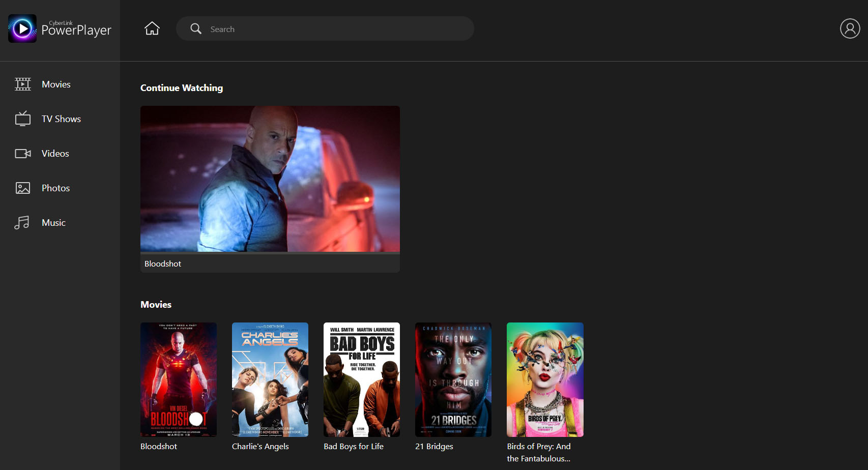Click the TV Shows television icon

[23, 119]
